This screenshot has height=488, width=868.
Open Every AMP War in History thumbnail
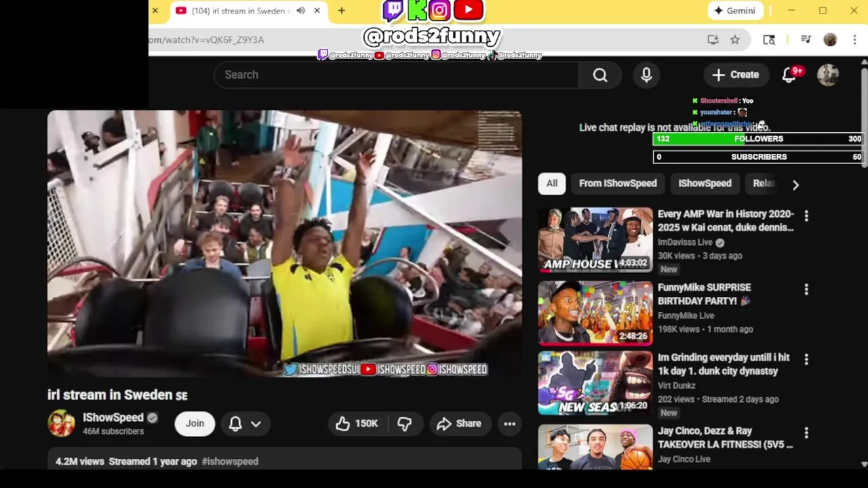595,240
